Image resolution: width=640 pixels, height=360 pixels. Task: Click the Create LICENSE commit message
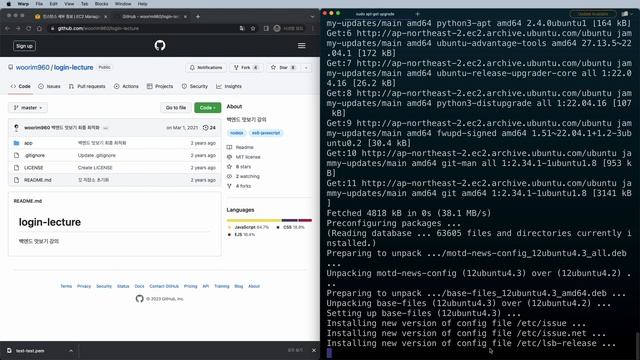tap(95, 168)
